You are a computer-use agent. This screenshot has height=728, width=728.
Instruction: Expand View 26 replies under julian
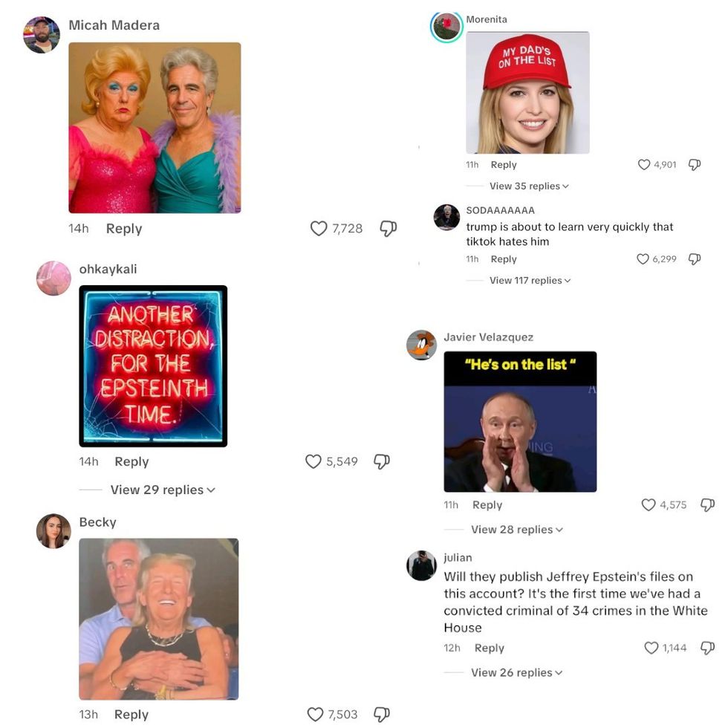516,673
